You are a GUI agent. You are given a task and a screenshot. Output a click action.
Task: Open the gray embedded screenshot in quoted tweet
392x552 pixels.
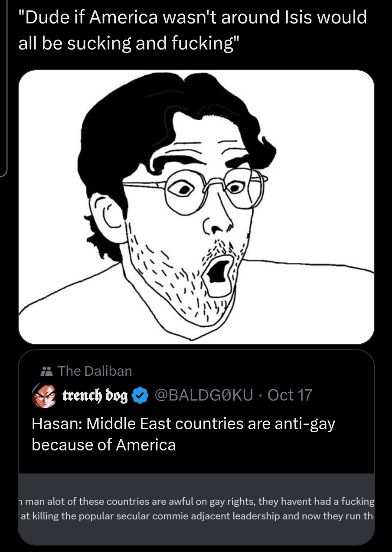196,509
